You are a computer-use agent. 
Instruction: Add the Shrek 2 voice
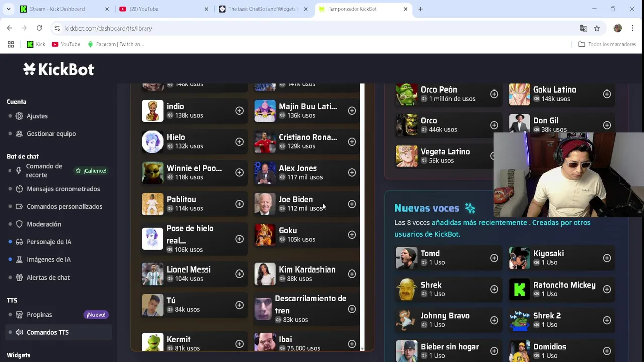(x=607, y=320)
